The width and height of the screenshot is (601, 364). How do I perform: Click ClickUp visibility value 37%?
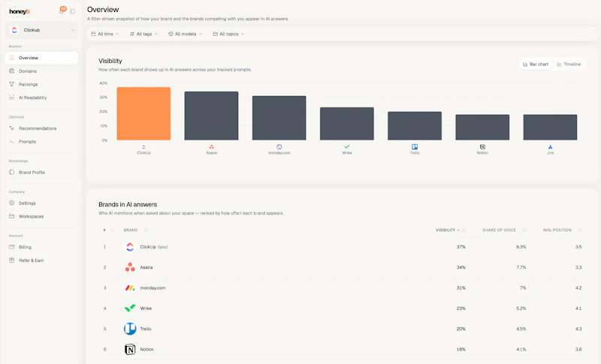tap(461, 247)
